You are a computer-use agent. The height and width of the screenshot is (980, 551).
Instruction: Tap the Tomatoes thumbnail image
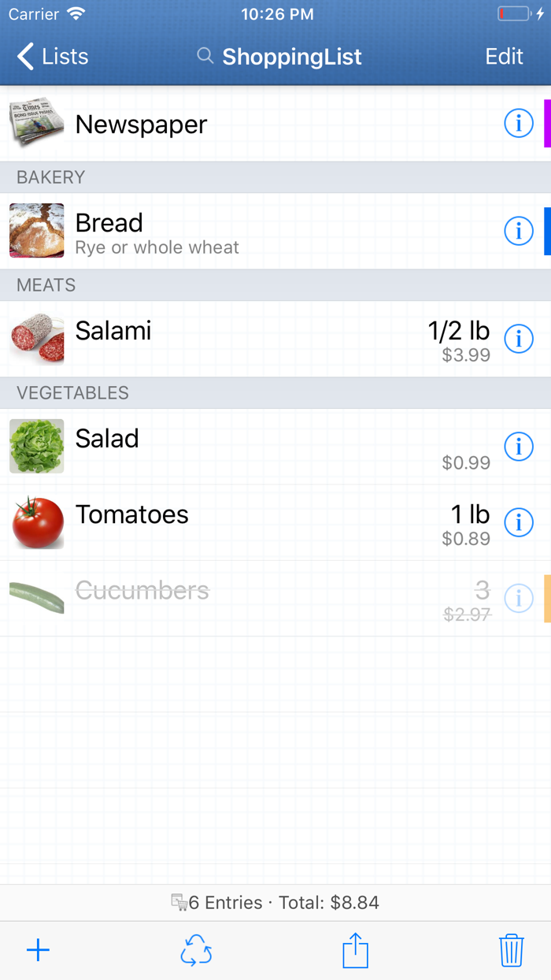pos(36,522)
